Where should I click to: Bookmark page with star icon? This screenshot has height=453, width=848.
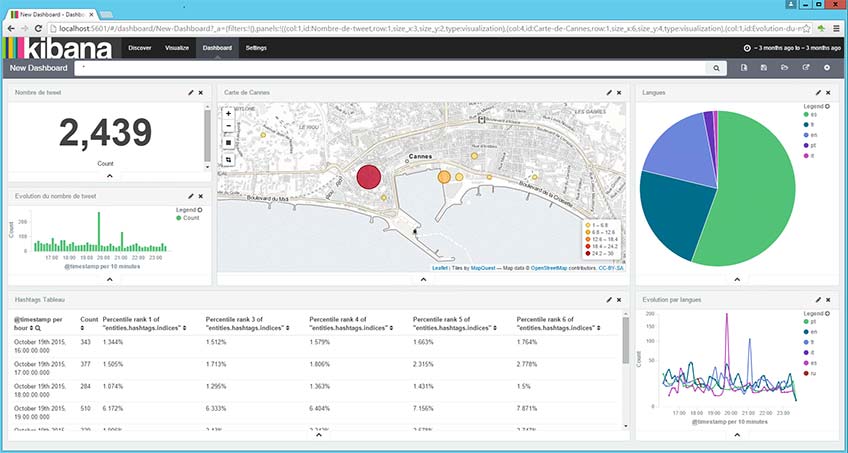806,29
